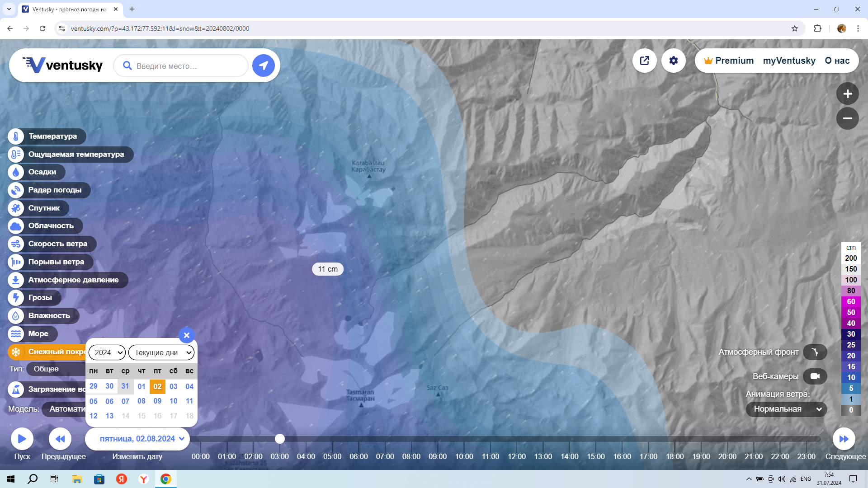Go to Предыдущее previous time step

pyautogui.click(x=60, y=439)
